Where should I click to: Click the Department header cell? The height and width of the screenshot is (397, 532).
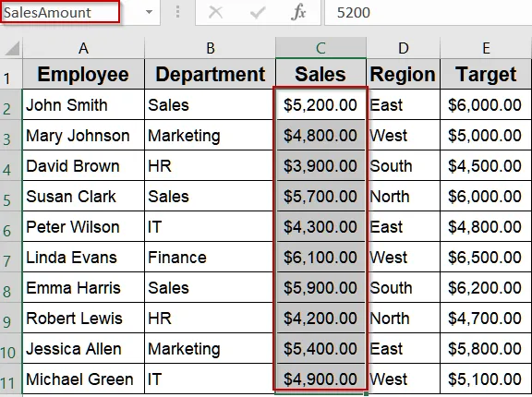click(x=210, y=74)
